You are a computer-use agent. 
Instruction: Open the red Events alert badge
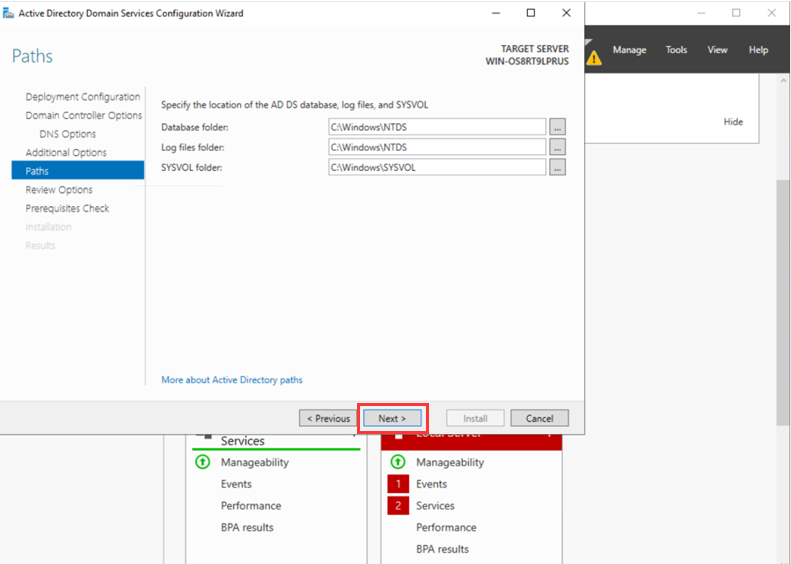click(398, 484)
